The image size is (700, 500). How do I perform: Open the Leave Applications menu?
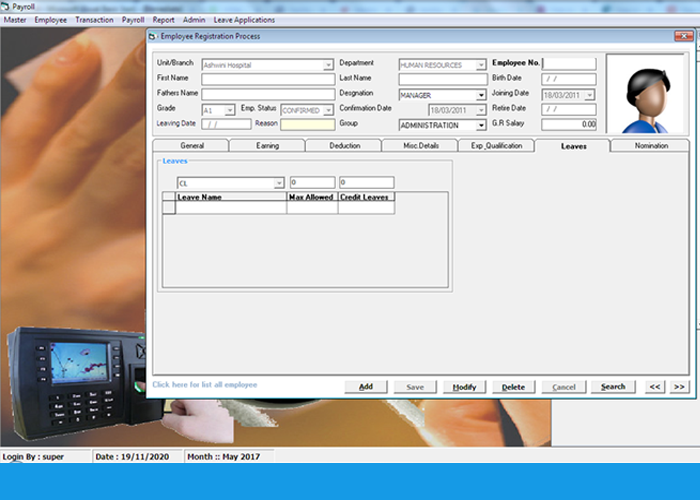243,19
